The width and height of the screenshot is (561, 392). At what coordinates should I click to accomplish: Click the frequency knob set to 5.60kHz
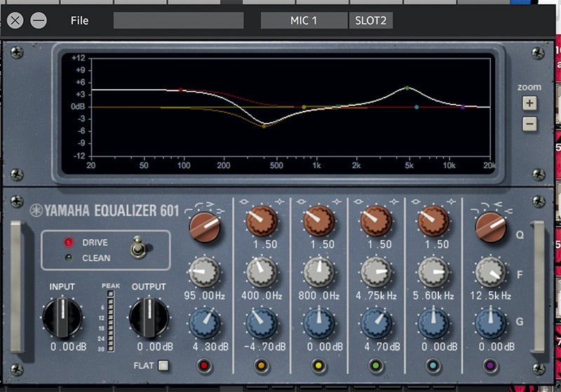click(433, 272)
